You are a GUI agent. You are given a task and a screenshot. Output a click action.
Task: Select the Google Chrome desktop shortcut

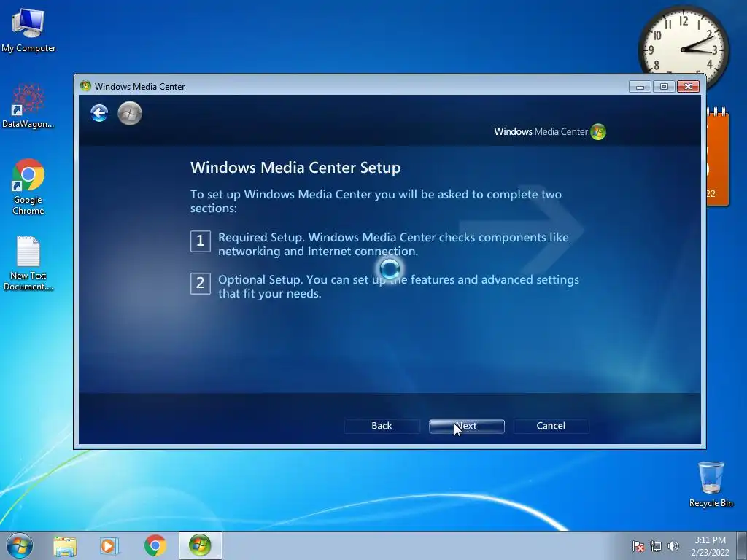(28, 187)
